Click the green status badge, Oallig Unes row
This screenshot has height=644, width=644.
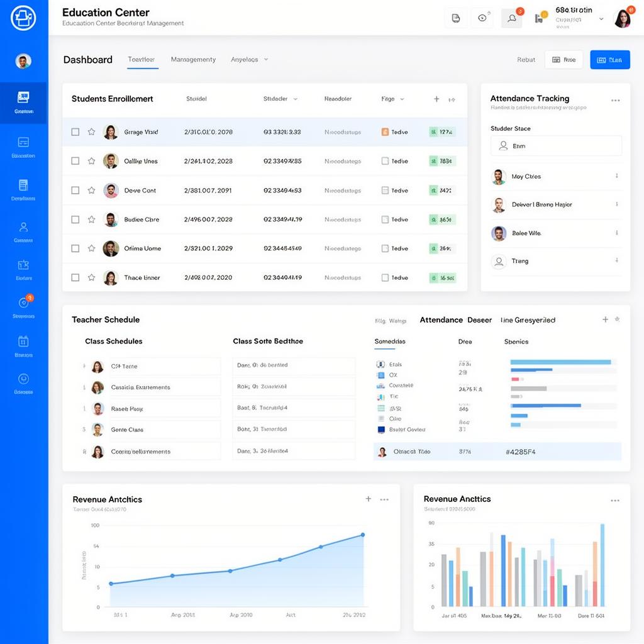pyautogui.click(x=442, y=161)
